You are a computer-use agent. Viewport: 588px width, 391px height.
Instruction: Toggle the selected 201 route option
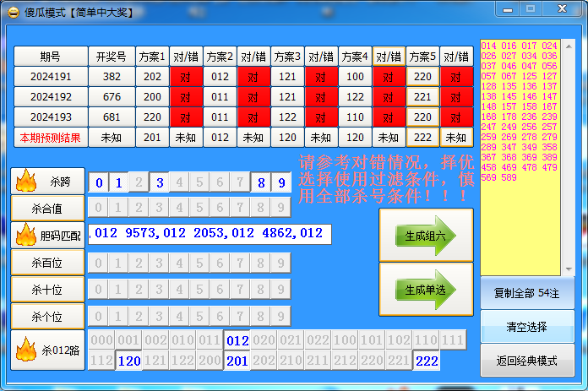point(237,361)
